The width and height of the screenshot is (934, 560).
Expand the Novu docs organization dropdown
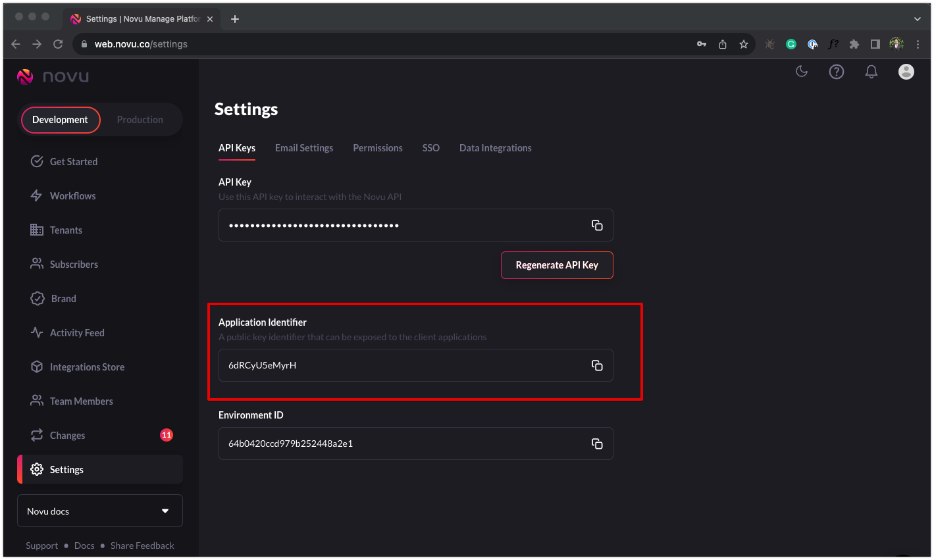[x=100, y=511]
